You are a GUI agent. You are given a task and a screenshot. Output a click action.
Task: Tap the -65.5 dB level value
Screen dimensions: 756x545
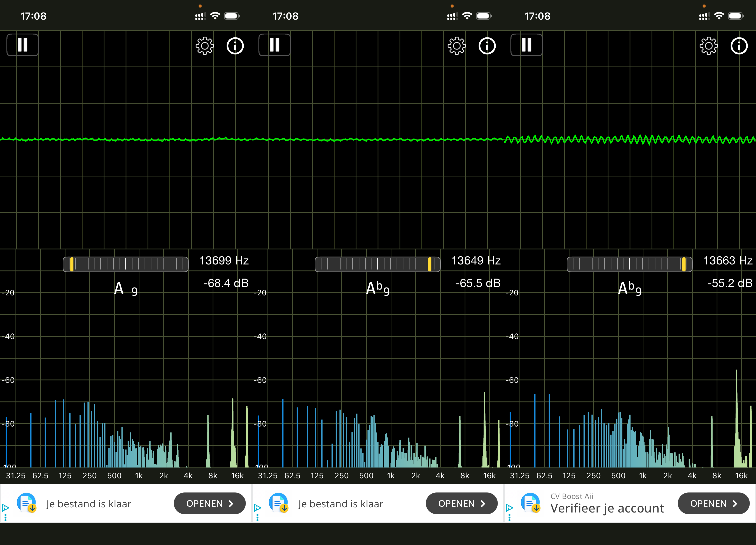pos(478,283)
